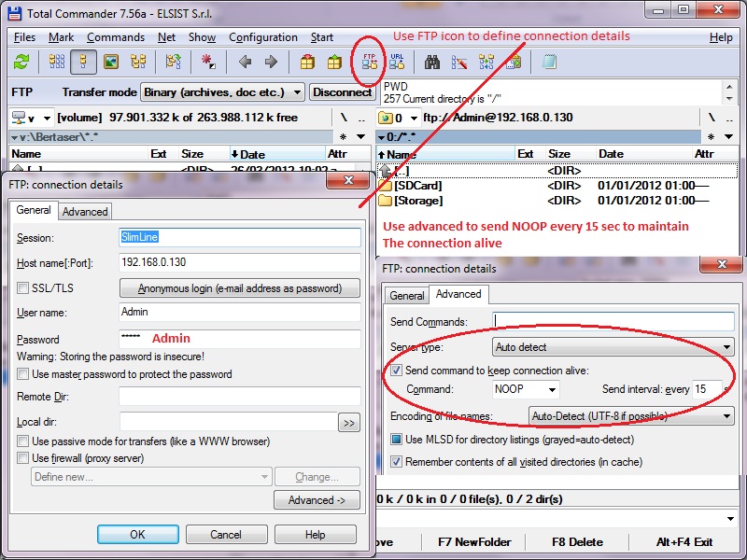Open the v drive selector dropdown
Screen dimensions: 747x560
(32, 118)
